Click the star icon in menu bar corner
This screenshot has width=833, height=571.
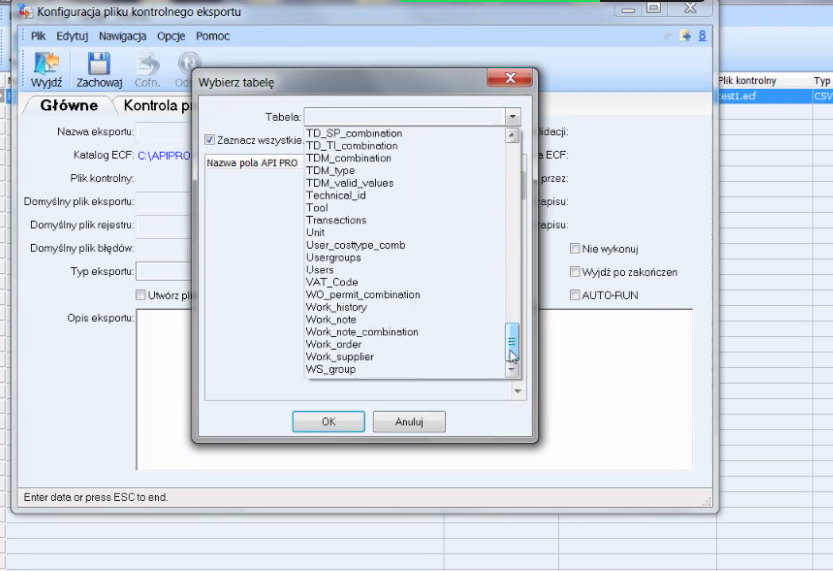(685, 36)
